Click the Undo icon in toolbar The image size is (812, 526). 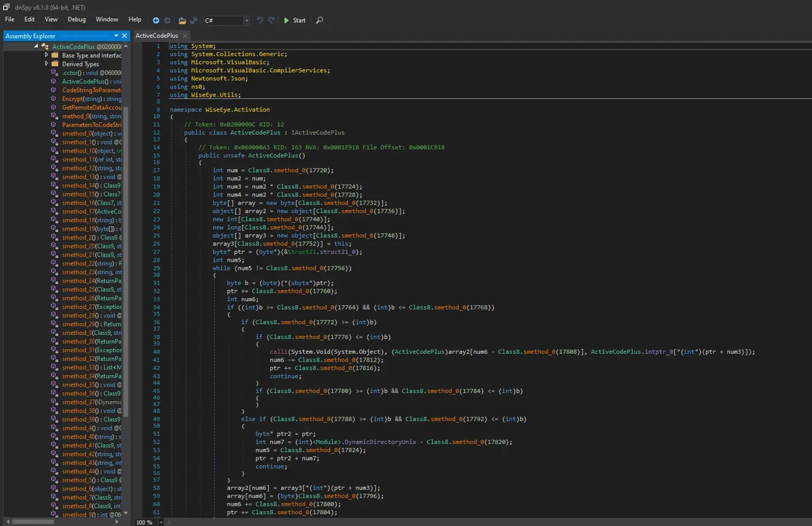pyautogui.click(x=260, y=20)
